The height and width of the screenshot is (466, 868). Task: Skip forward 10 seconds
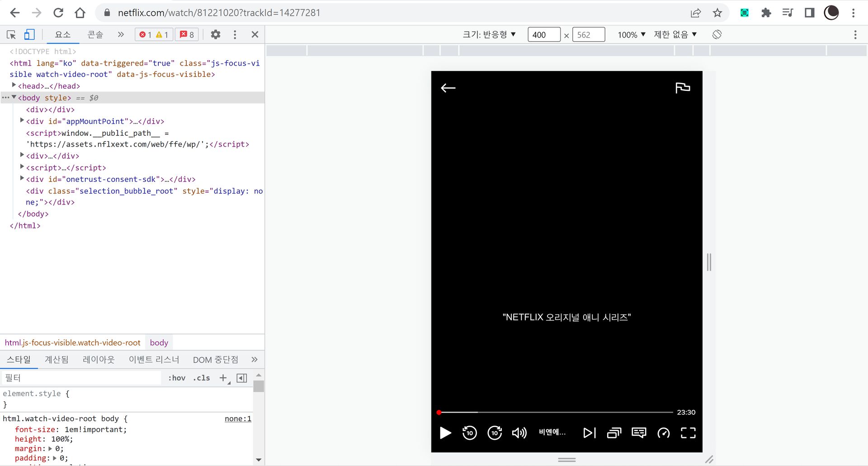point(495,433)
